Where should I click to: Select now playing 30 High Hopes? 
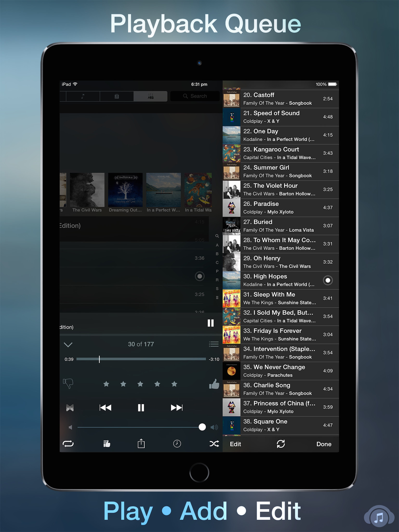coord(281,281)
